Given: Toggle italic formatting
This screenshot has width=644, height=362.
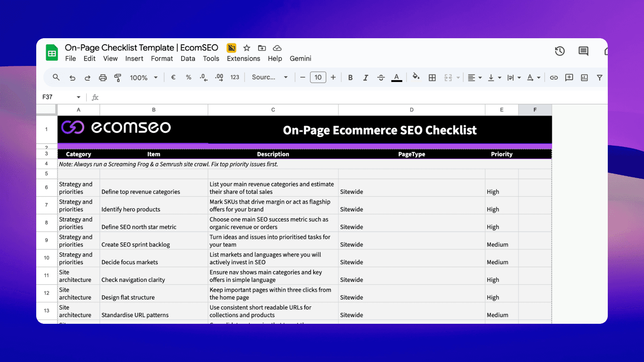Looking at the screenshot, I should (x=365, y=78).
